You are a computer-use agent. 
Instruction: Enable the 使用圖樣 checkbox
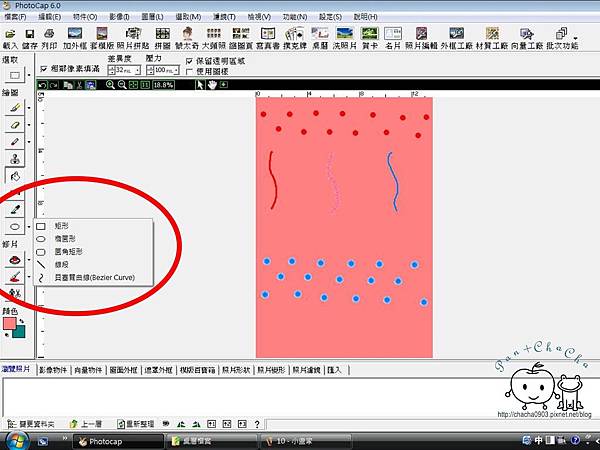click(x=189, y=71)
